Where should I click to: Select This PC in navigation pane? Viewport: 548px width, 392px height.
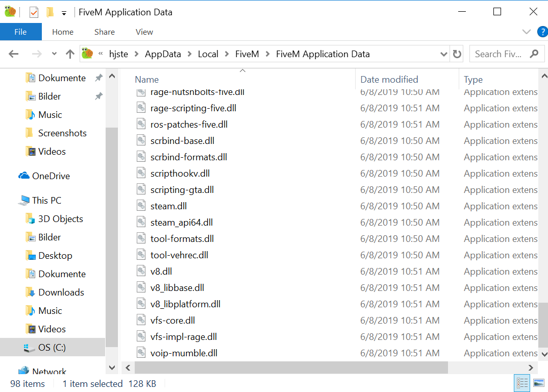coord(46,201)
